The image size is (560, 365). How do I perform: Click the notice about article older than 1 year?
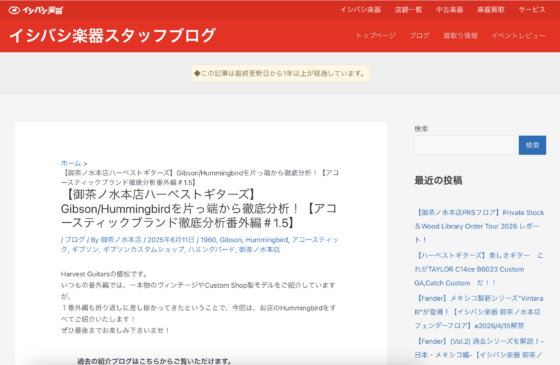280,74
